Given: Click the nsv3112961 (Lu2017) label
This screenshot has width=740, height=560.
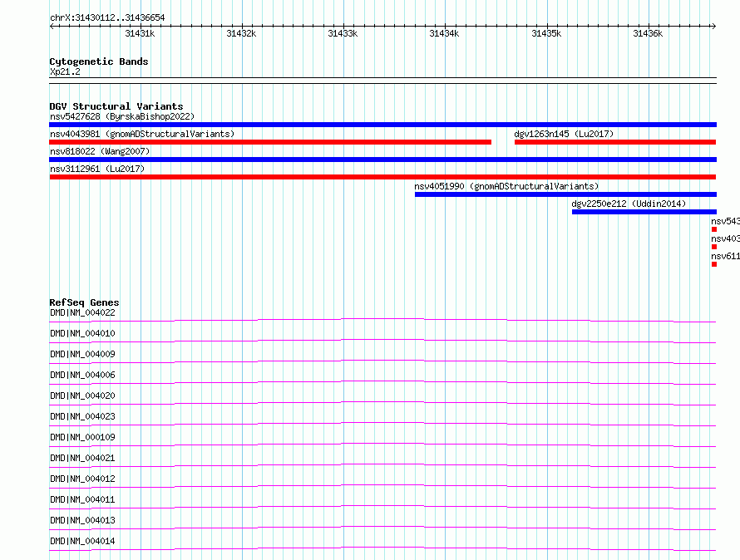Looking at the screenshot, I should pyautogui.click(x=97, y=169).
